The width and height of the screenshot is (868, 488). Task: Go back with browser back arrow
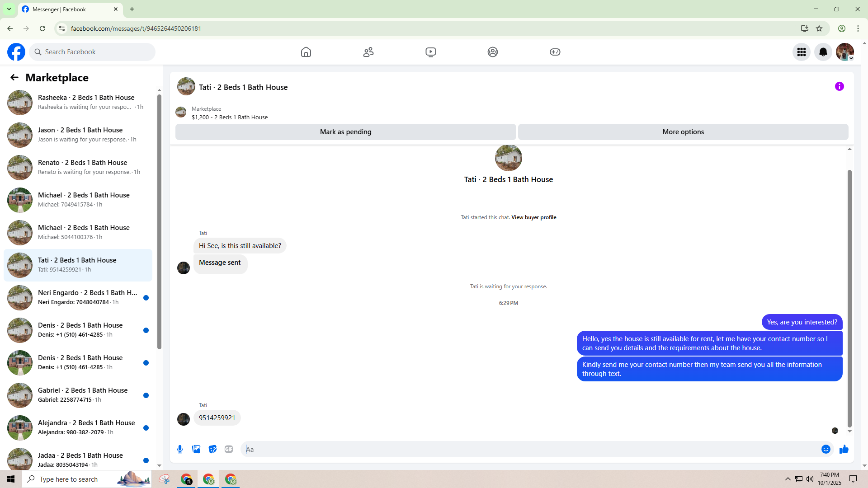[10, 28]
